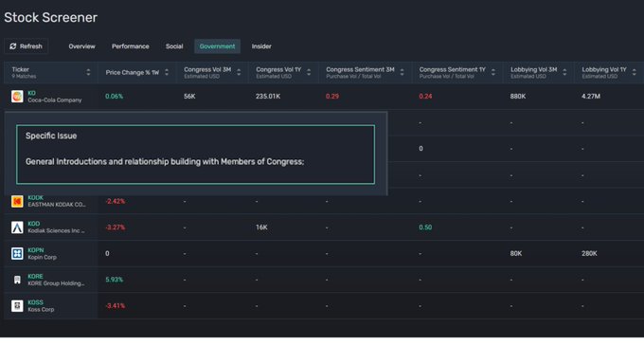This screenshot has width=644, height=363.
Task: Open the Performance tab
Action: 130,46
